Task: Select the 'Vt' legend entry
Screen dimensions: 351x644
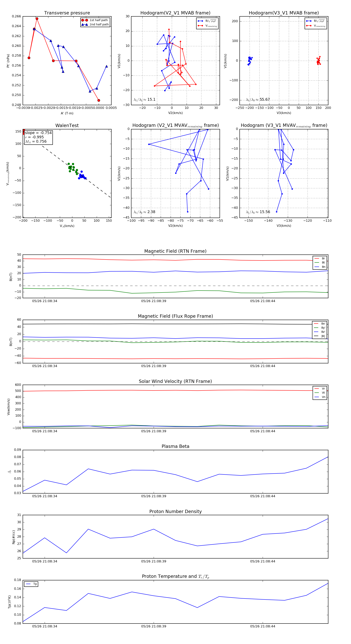Action: coord(320,393)
